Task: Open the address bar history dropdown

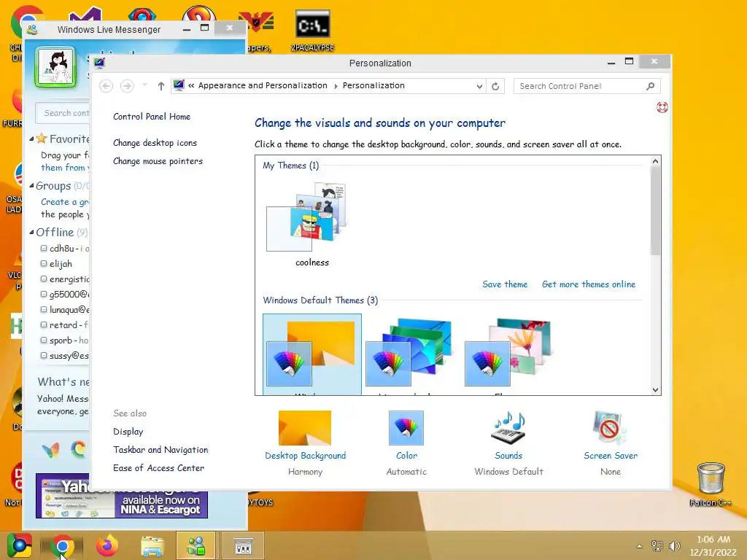Action: pyautogui.click(x=479, y=86)
